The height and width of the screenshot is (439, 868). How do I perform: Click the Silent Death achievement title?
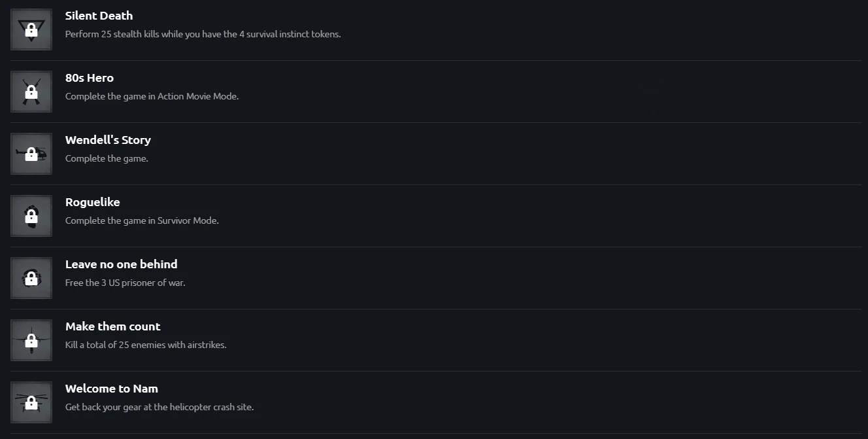(x=99, y=16)
